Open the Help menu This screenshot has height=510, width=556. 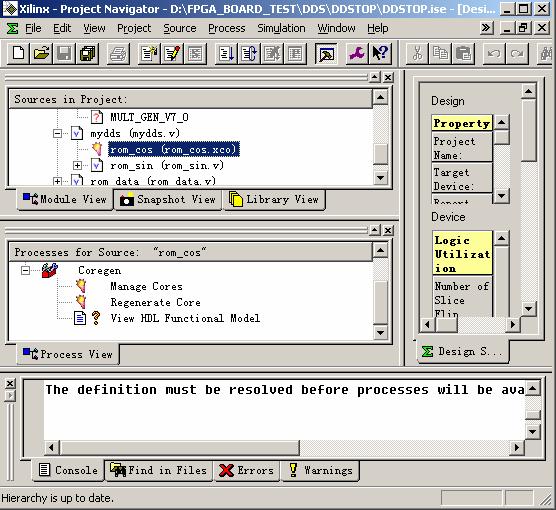[377, 28]
